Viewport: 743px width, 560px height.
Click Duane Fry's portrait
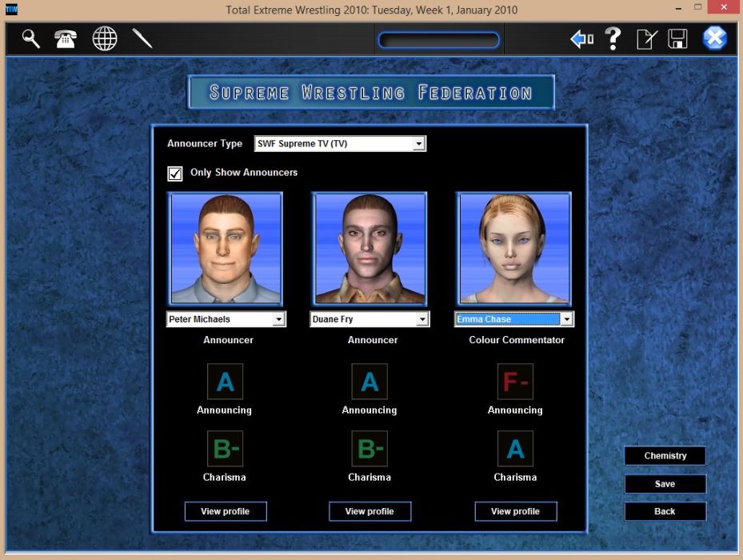(x=370, y=249)
